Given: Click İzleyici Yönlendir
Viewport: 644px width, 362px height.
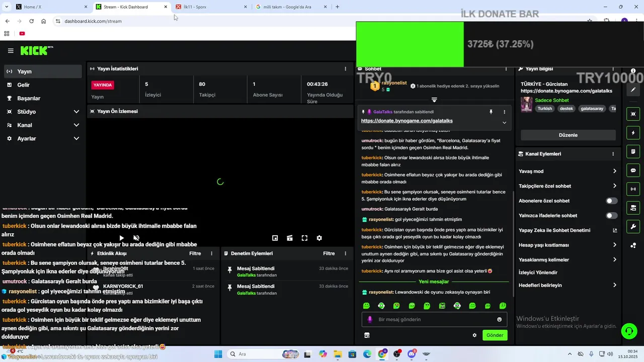Looking at the screenshot, I should point(538,273).
